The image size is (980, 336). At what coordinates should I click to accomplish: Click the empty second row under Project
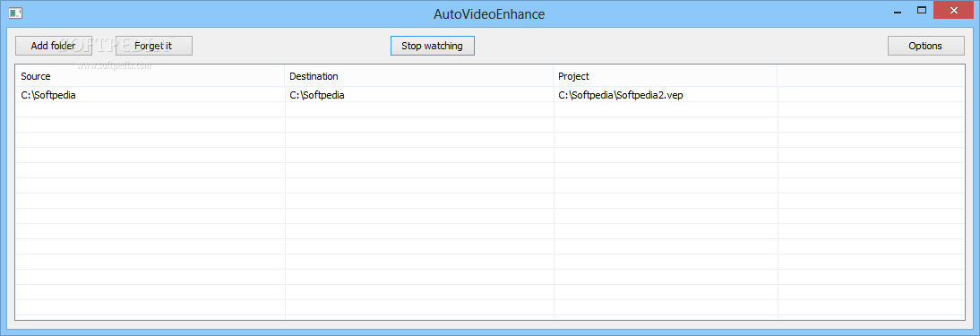point(666,109)
